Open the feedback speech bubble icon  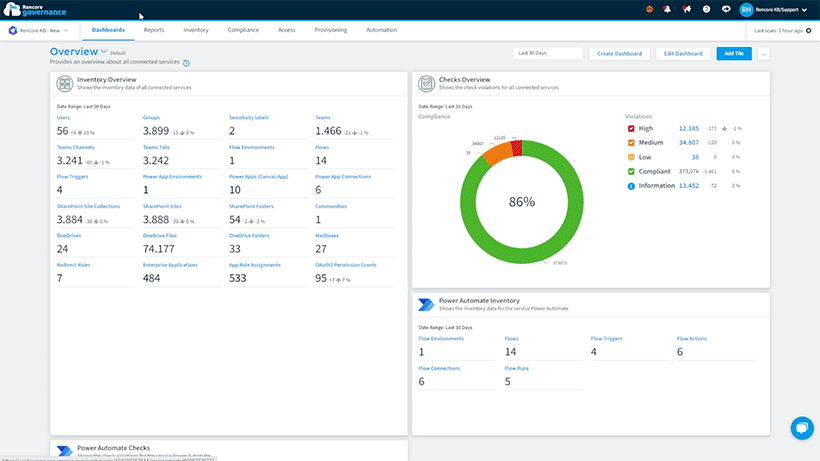[726, 9]
